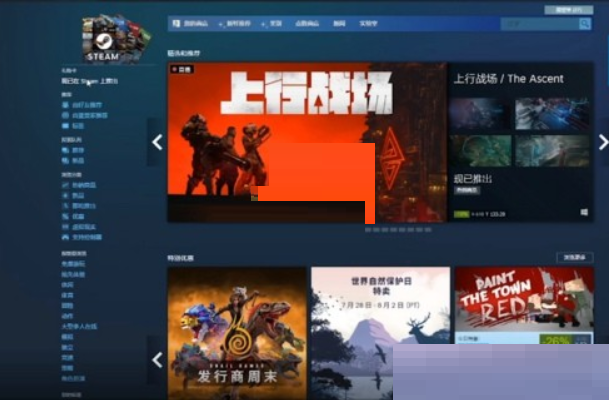The height and width of the screenshot is (400, 609).
Task: Click the Windows platform icon on The Ascent
Action: pos(584,212)
